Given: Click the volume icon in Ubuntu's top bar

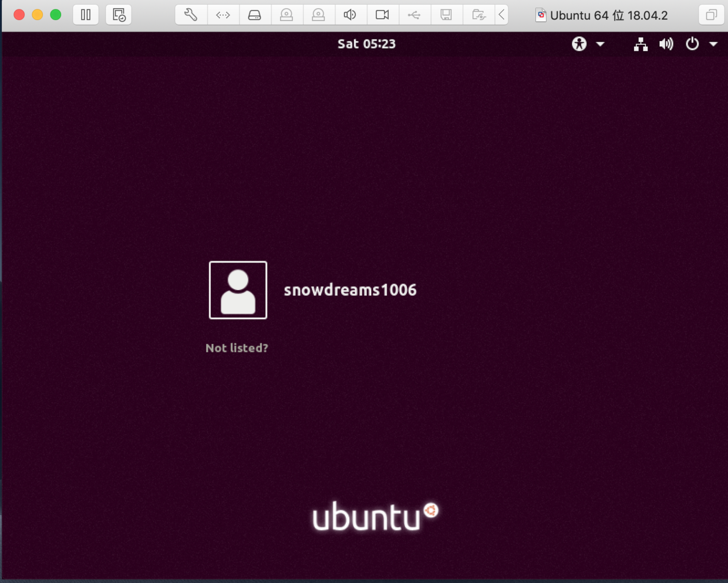Looking at the screenshot, I should tap(666, 43).
